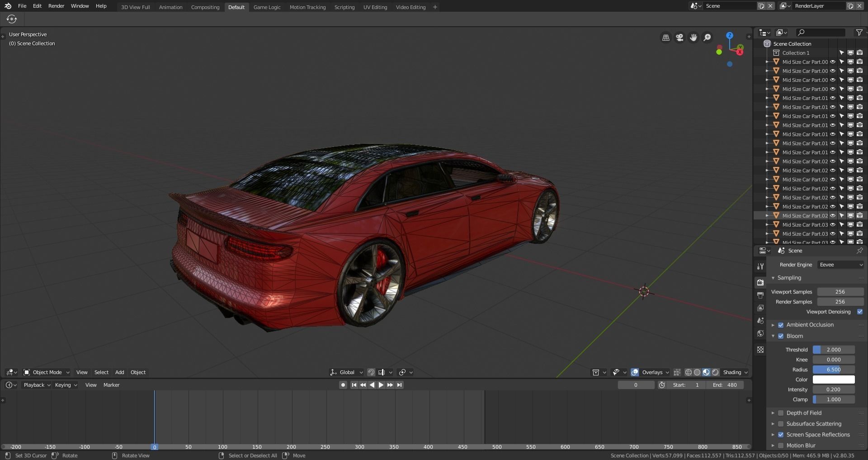Switch to the Animation workspace tab
868x460 pixels.
[170, 7]
